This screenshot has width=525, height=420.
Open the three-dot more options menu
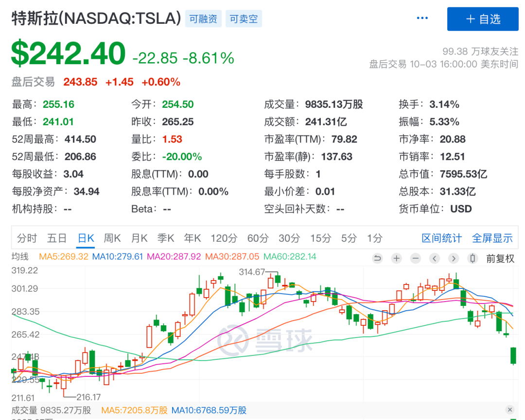point(422,18)
